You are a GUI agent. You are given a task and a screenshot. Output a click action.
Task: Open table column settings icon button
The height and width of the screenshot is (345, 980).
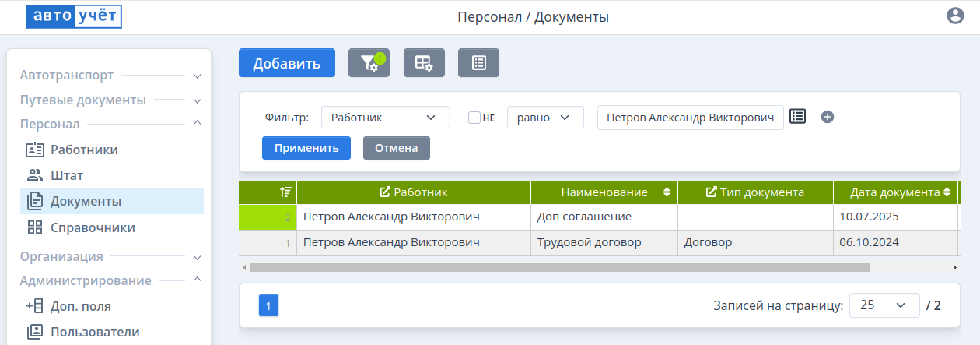[424, 63]
